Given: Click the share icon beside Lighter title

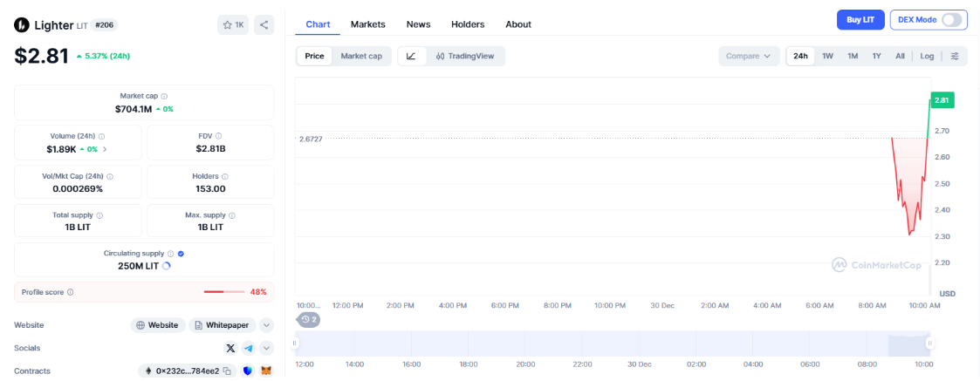Looking at the screenshot, I should 264,24.
